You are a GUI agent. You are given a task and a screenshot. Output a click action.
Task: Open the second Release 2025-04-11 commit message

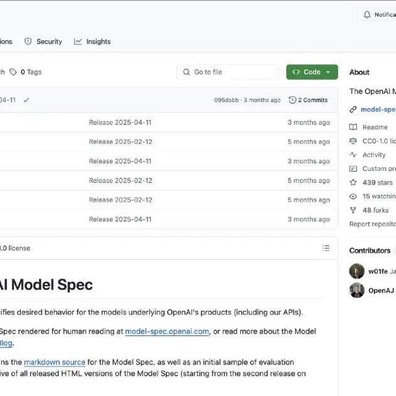pos(120,161)
